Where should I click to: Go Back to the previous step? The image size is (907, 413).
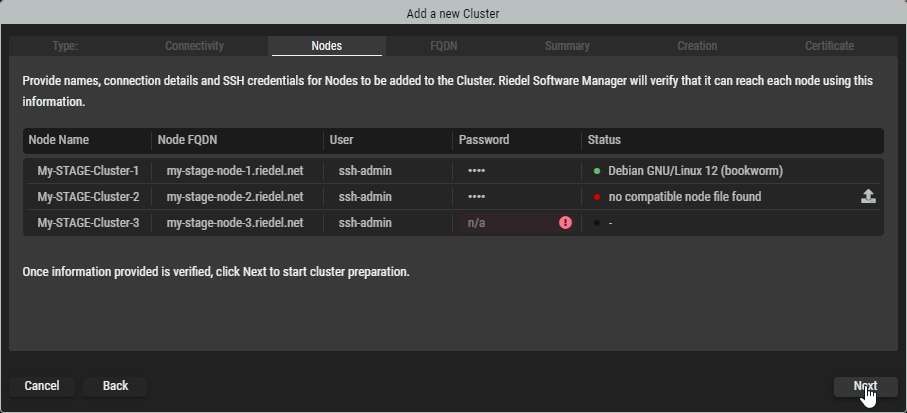click(x=115, y=386)
